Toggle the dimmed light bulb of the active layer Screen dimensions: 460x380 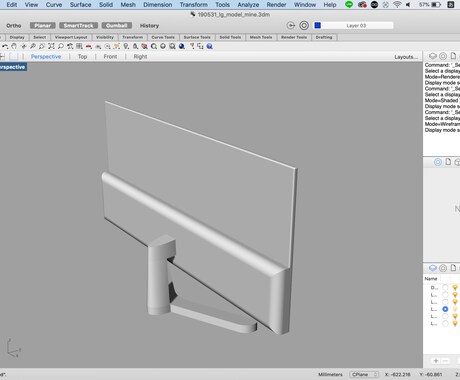pyautogui.click(x=455, y=309)
